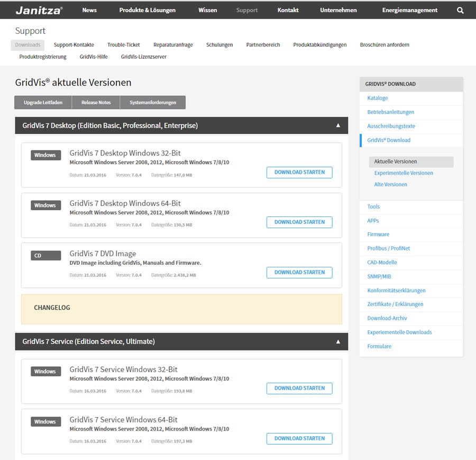Screen dimensions: 476x460
Task: Open Schulungen page
Action: click(x=219, y=45)
